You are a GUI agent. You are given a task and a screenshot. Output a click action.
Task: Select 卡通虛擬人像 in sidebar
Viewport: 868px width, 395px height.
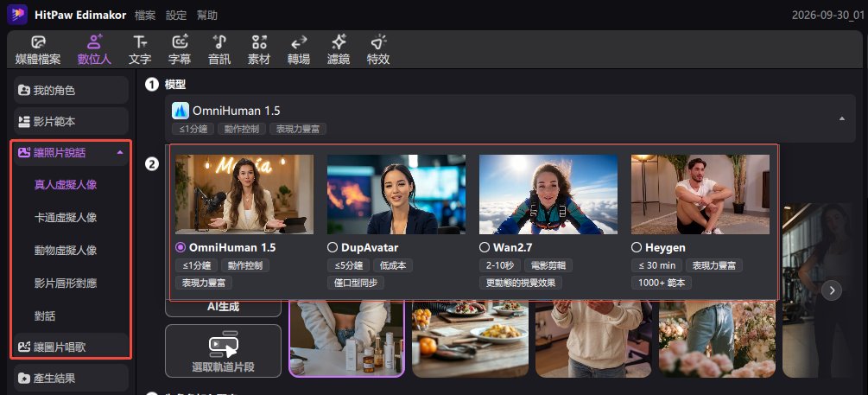(x=66, y=217)
